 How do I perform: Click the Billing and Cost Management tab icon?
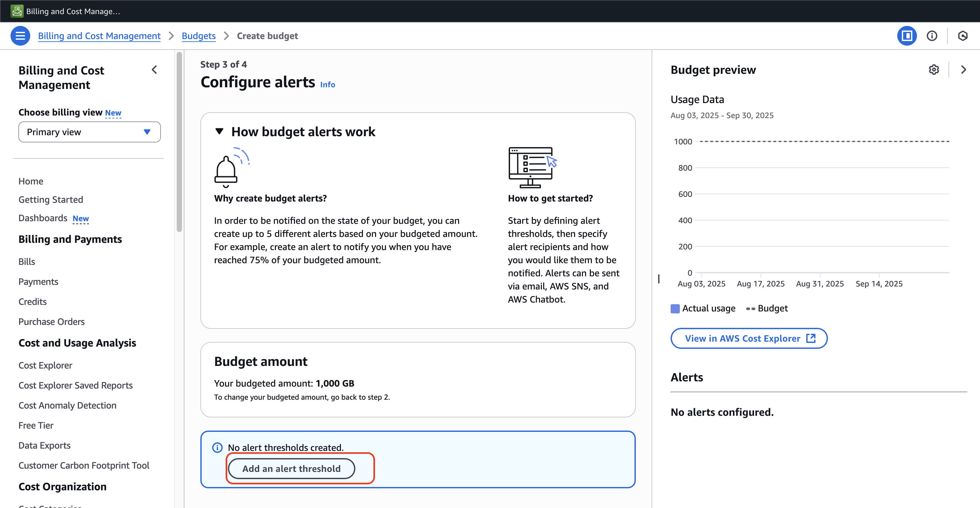pyautogui.click(x=17, y=11)
